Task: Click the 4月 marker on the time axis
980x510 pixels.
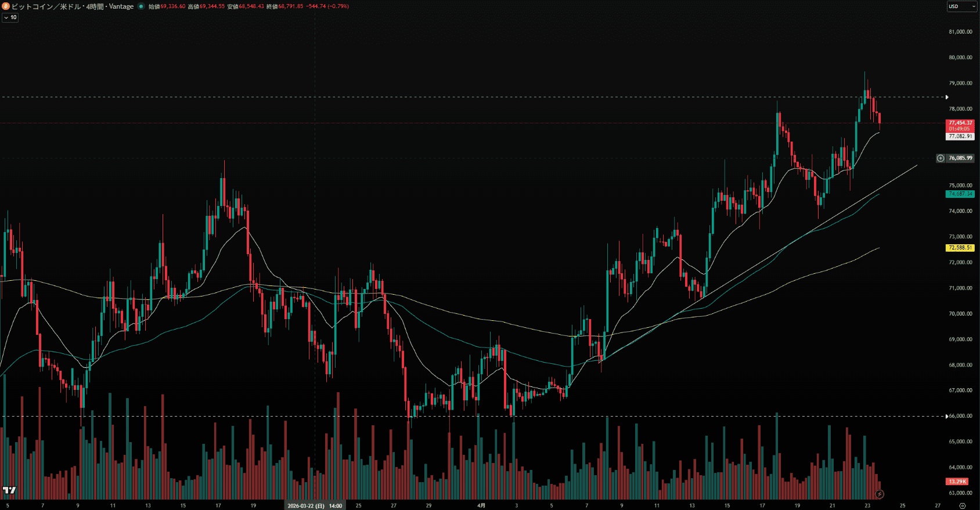Action: coord(481,505)
